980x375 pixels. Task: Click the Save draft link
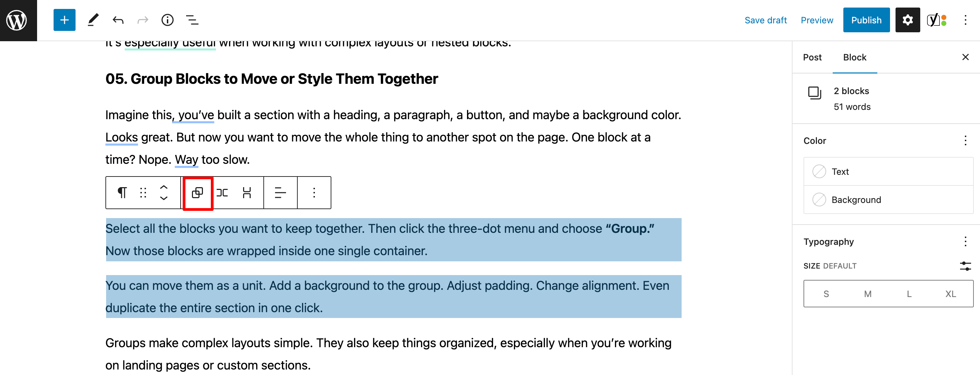click(765, 20)
